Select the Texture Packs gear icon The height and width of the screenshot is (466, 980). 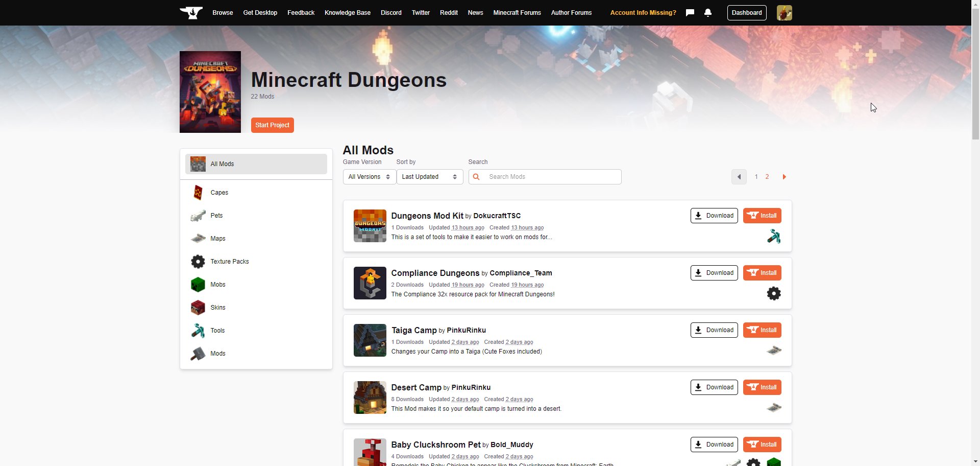coord(198,262)
